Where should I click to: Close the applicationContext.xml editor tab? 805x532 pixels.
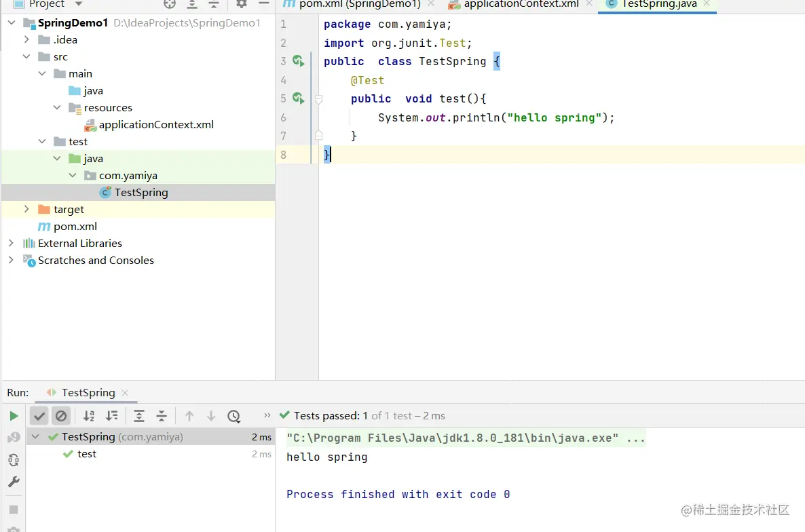(589, 3)
